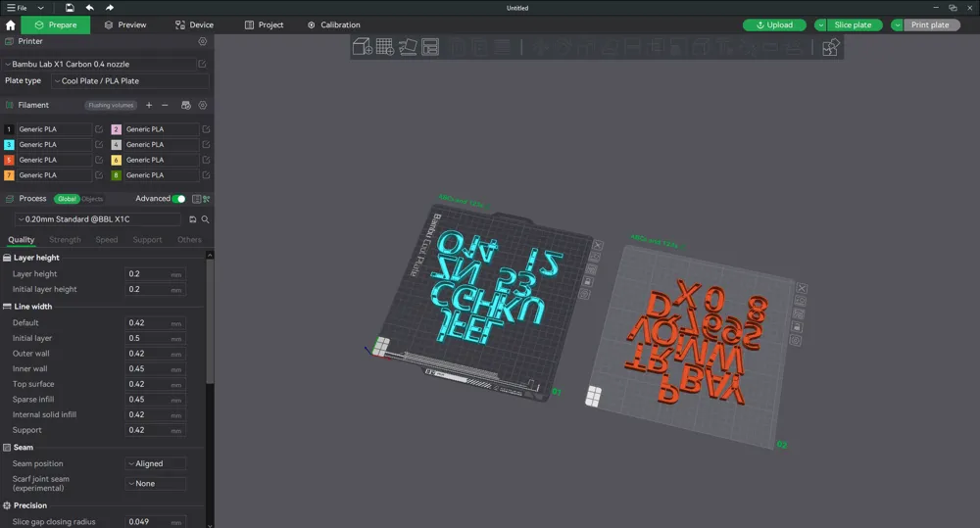
Task: Switch to the Preview tab
Action: [125, 25]
